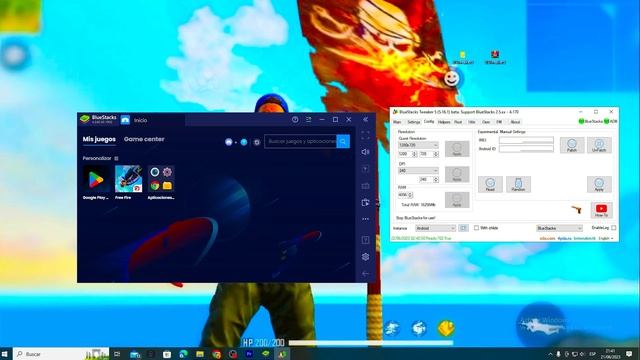
Task: Click the Buscar taskbar search box
Action: 61,354
